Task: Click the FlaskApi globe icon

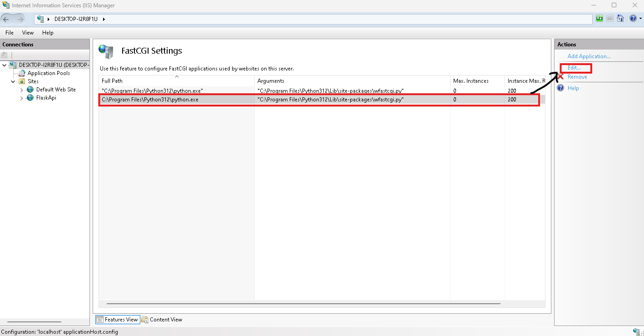Action: pyautogui.click(x=30, y=98)
